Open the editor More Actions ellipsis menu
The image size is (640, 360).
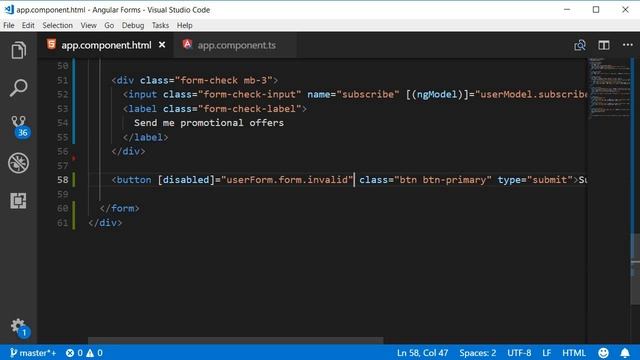point(627,45)
